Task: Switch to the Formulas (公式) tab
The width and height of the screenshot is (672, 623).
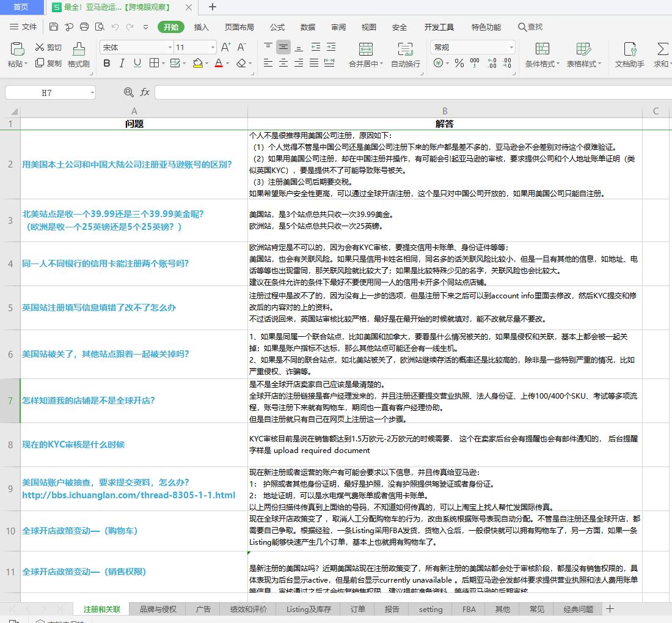Action: coord(277,27)
